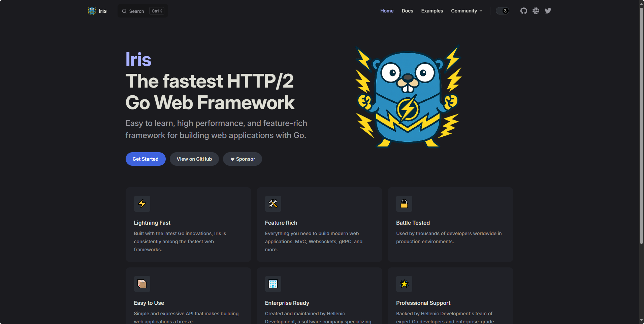Open the Docs nav item

[x=407, y=11]
